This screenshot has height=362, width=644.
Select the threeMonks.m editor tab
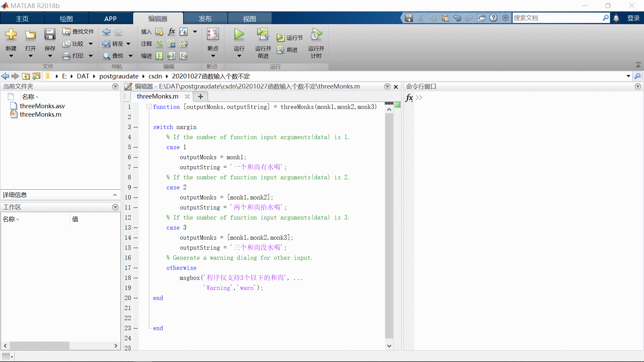point(158,97)
